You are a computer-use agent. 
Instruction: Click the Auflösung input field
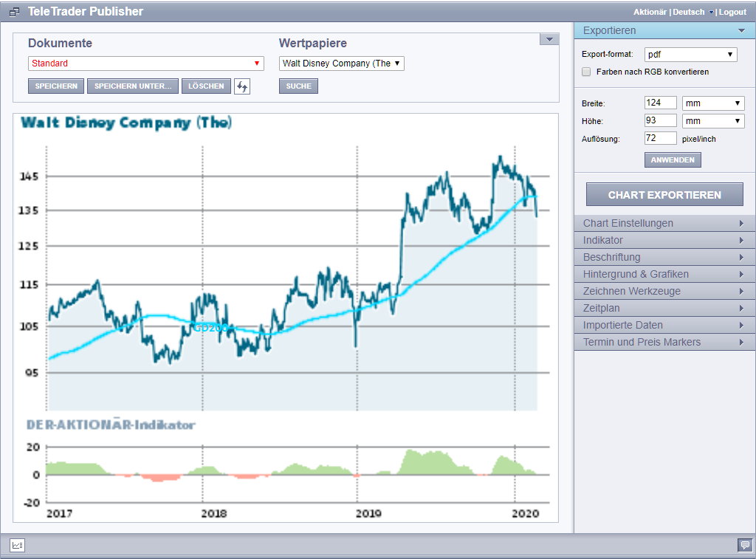[x=661, y=138]
